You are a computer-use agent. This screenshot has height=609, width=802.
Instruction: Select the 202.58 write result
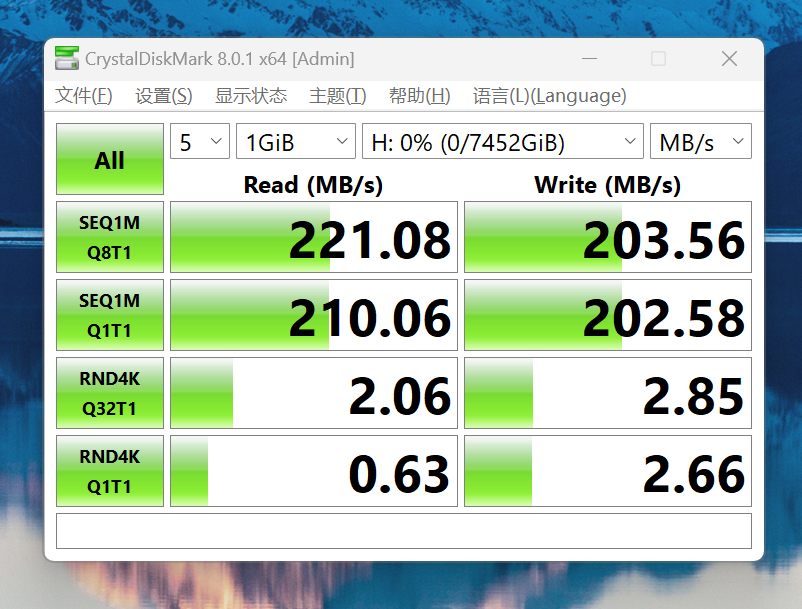[x=608, y=315]
